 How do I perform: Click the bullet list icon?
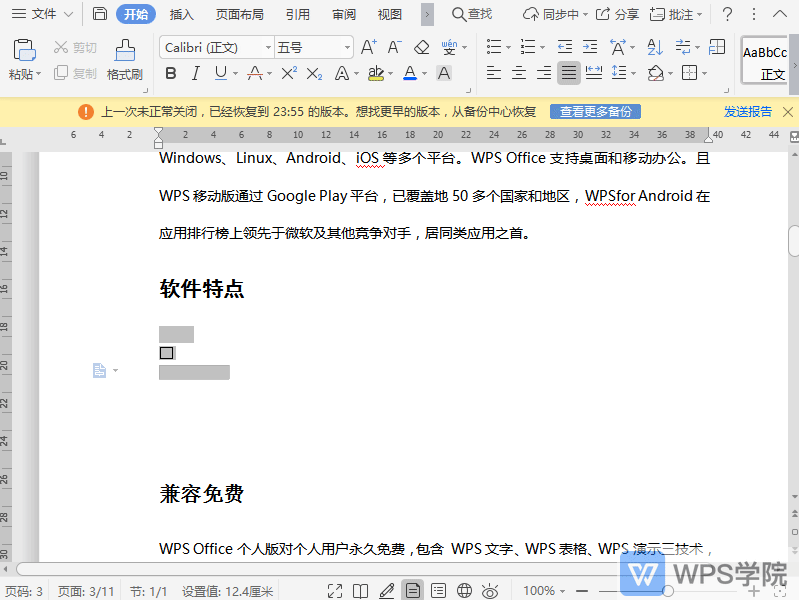pos(494,47)
